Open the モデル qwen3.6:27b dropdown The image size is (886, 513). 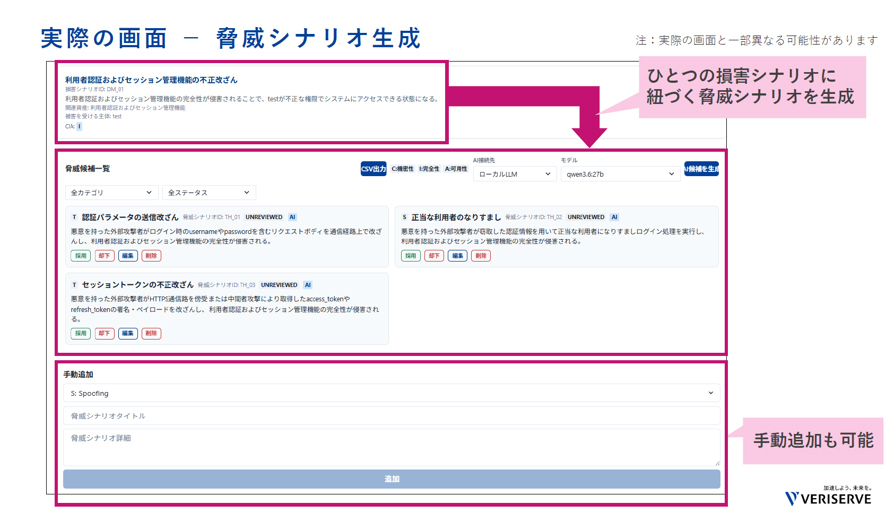(620, 174)
